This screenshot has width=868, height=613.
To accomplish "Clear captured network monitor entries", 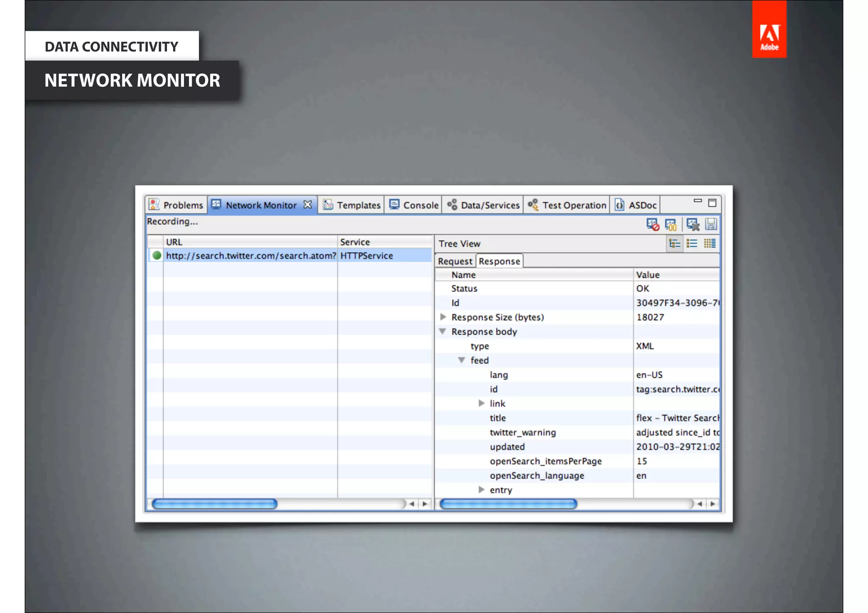I will pyautogui.click(x=693, y=224).
